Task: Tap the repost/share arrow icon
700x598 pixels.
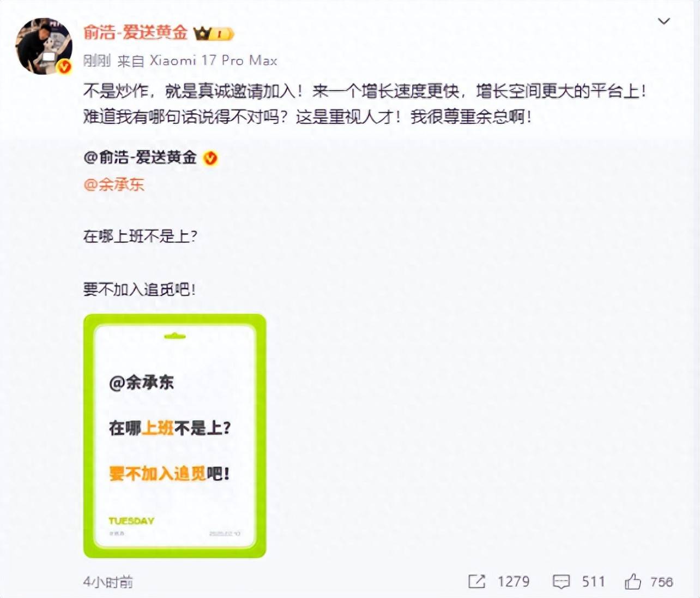Action: click(476, 582)
